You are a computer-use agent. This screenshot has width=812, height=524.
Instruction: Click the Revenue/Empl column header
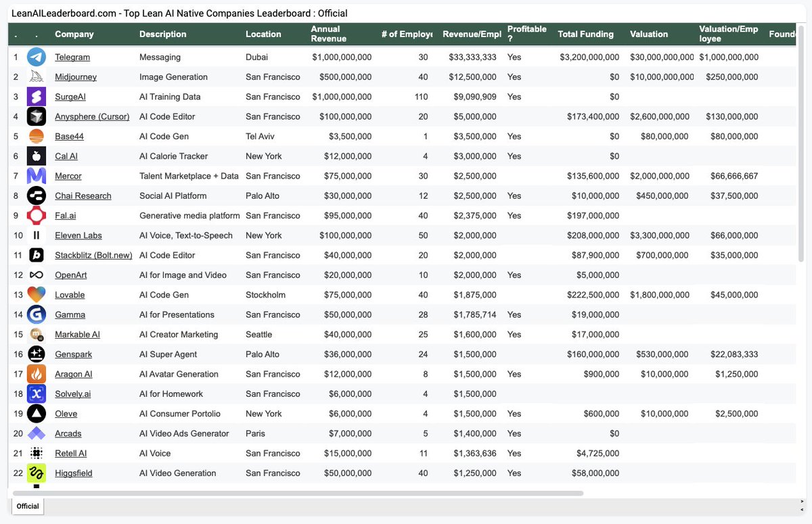click(472, 34)
